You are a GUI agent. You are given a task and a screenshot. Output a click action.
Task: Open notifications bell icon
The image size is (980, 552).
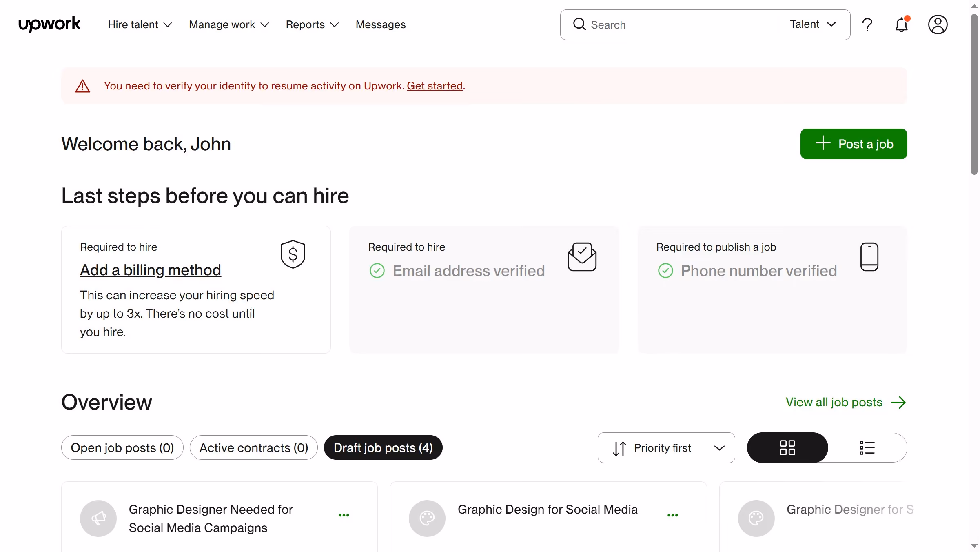tap(902, 24)
